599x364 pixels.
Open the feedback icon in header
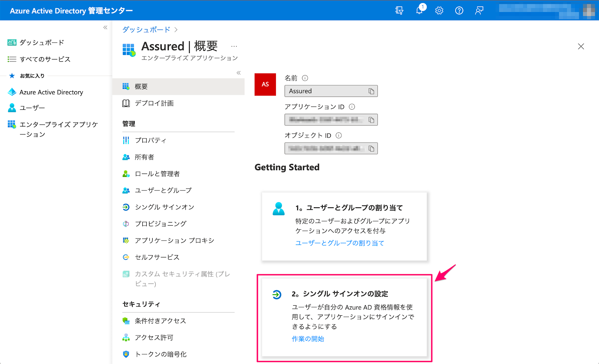click(x=479, y=10)
